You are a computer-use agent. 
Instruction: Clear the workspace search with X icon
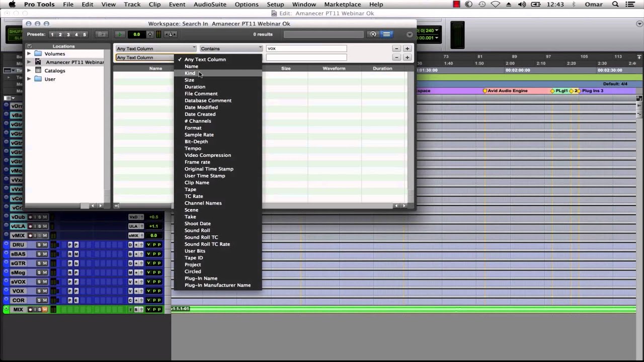[373, 34]
